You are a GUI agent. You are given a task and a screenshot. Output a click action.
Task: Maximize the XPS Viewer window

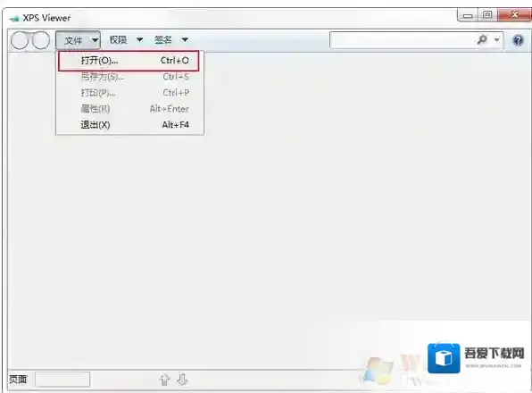click(487, 15)
